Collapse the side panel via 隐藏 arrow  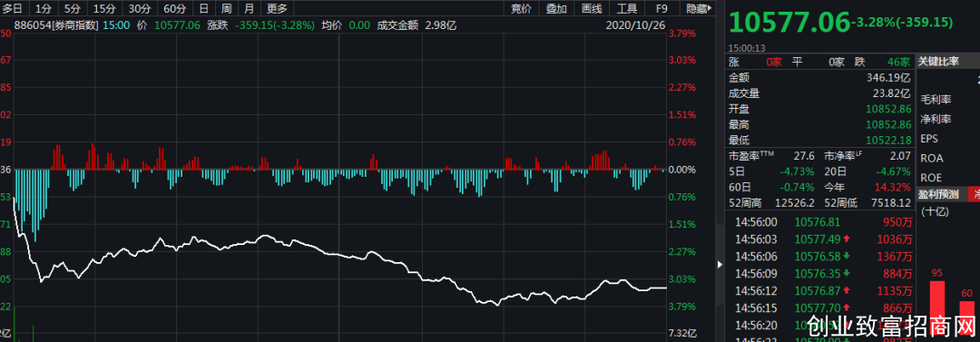[x=699, y=8]
